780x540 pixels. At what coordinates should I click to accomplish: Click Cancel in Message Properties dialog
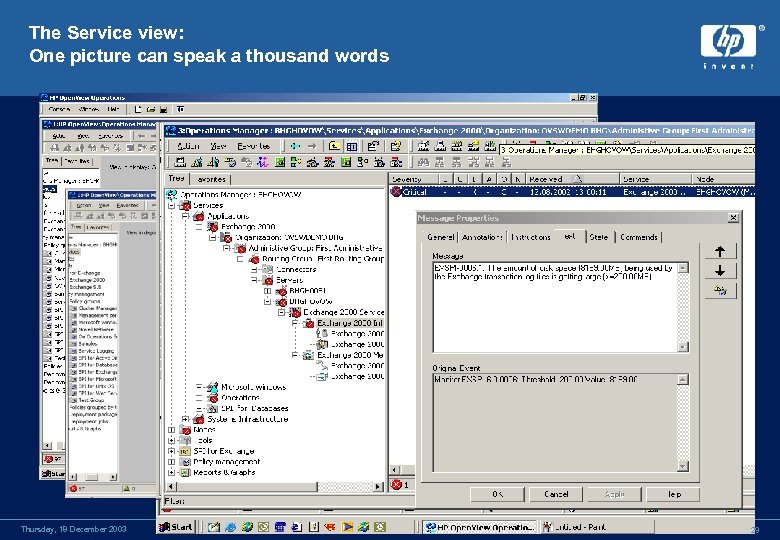(x=556, y=494)
